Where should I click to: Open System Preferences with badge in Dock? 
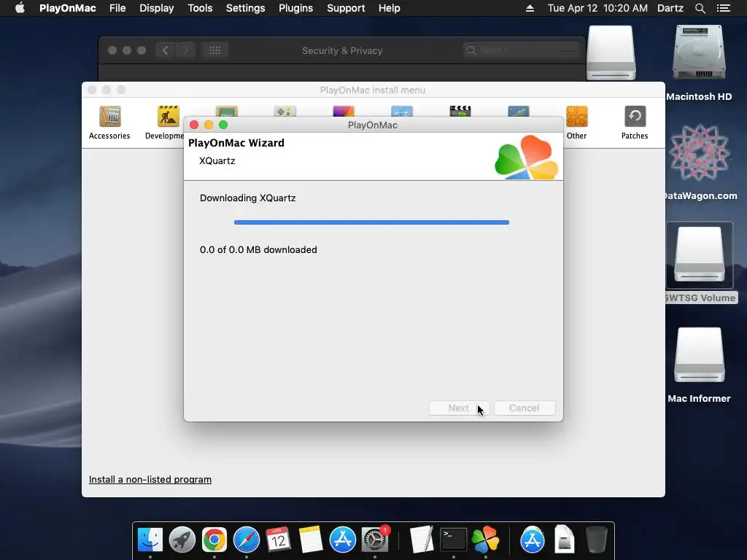[376, 540]
